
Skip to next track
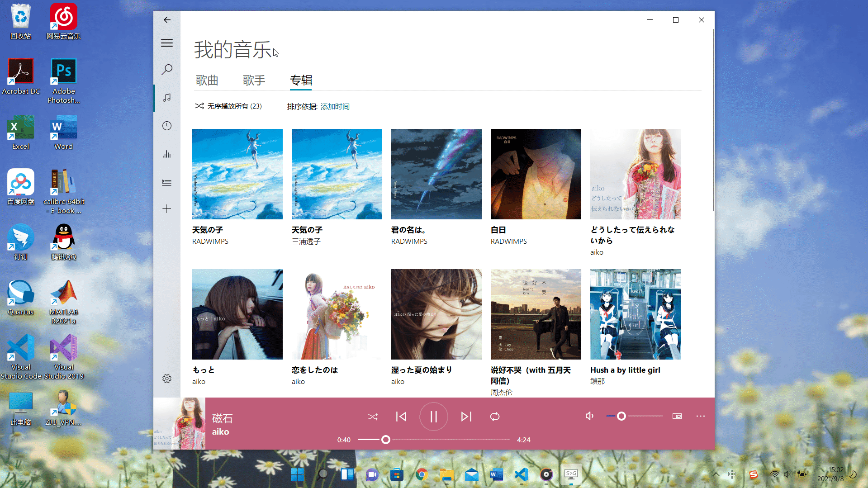click(x=466, y=417)
